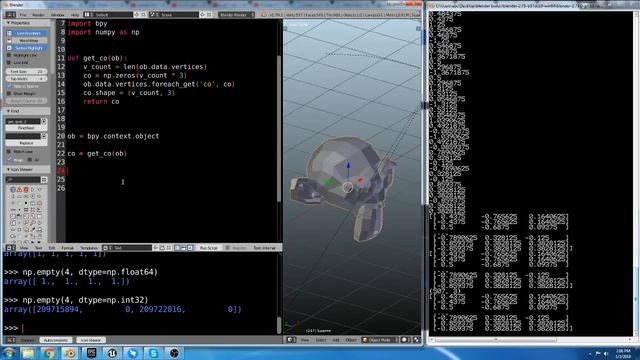640x360 pixels.
Task: Open the 3D viewport's editor type icon
Action: coord(291,340)
